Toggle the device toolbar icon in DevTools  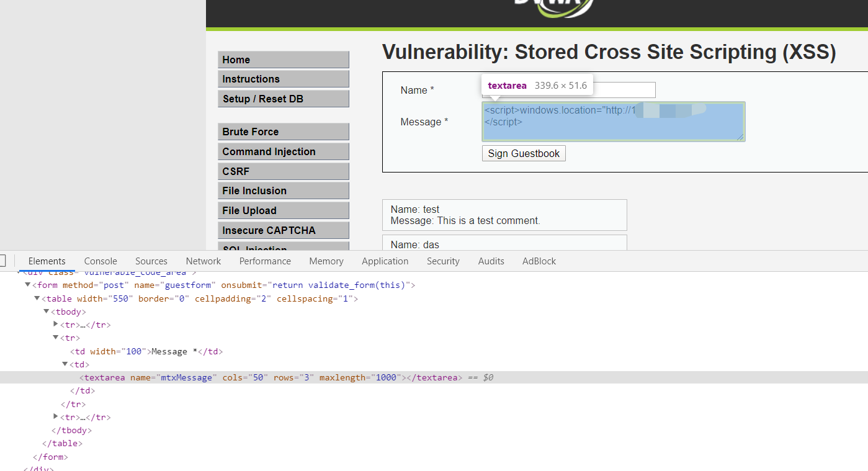[x=2, y=261]
